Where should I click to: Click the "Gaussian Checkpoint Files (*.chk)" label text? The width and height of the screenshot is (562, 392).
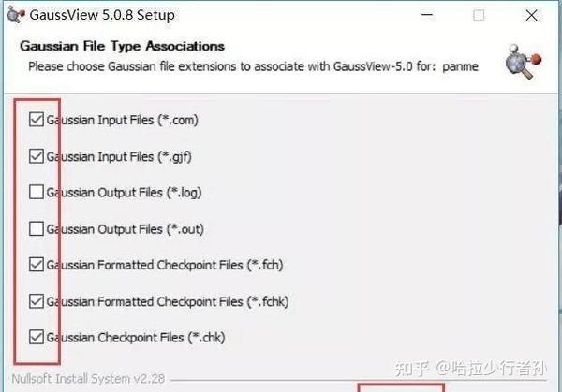click(136, 338)
